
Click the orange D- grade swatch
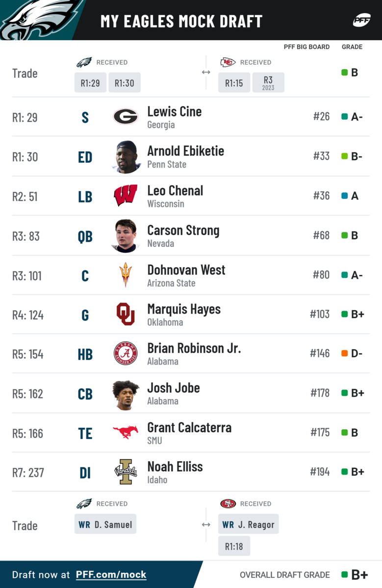(345, 353)
